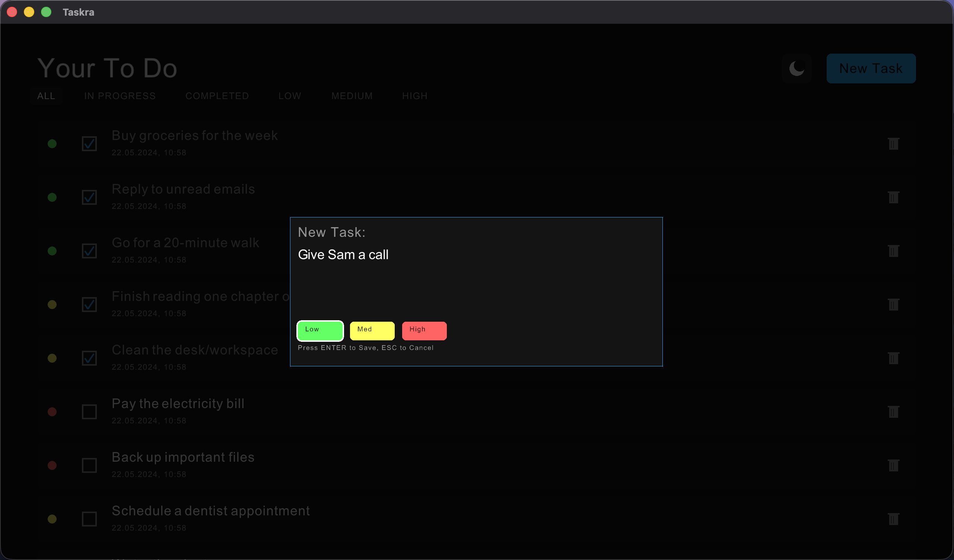
Task: Delete the Clean the desk/workspace task
Action: click(x=893, y=358)
